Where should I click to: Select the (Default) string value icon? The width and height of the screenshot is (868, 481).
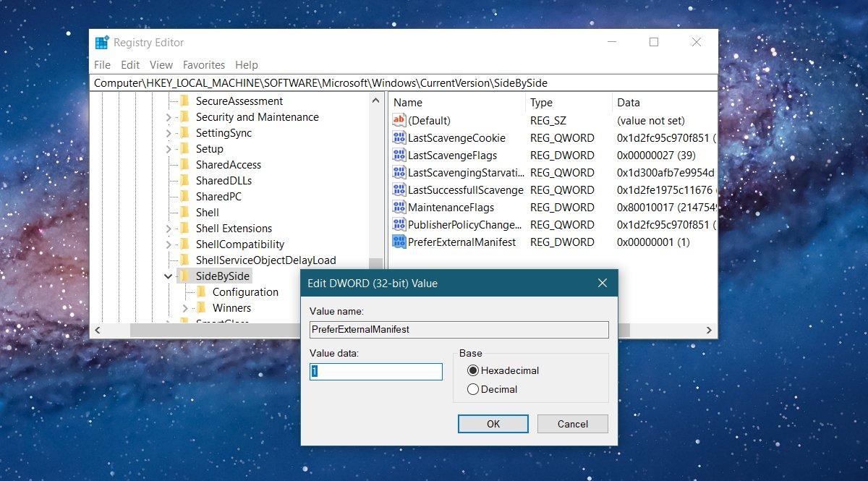point(399,121)
